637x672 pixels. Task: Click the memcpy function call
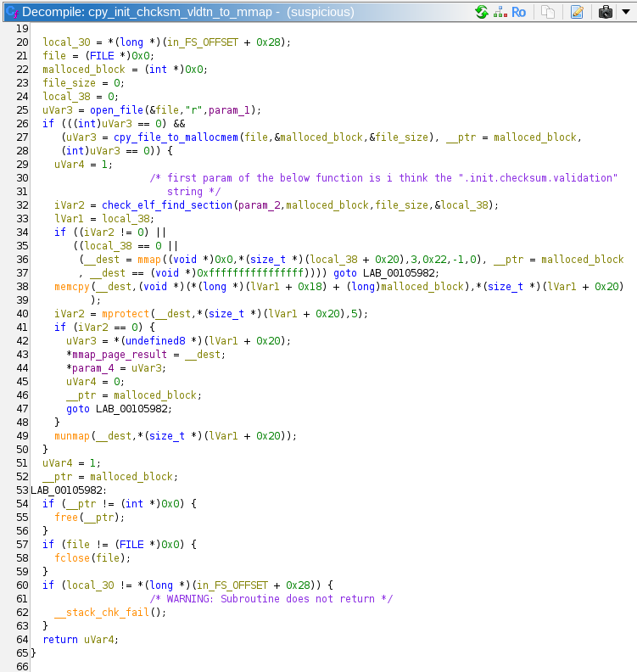point(72,286)
